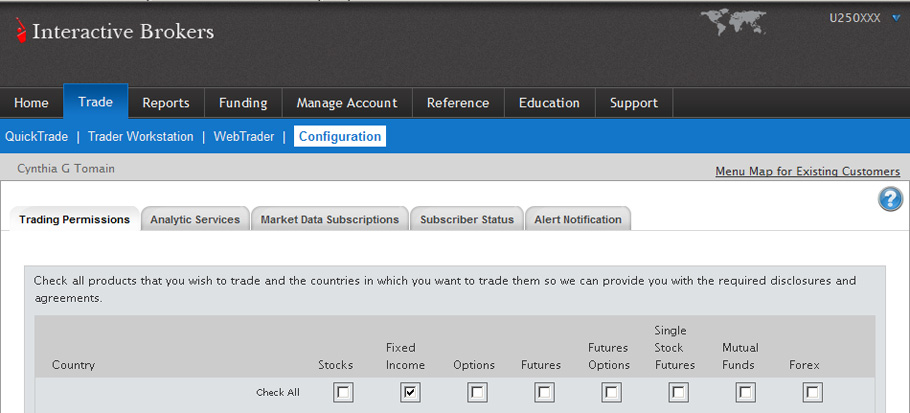Expand the U250XXX account dropdown arrow
The height and width of the screenshot is (413, 910).
[895, 18]
